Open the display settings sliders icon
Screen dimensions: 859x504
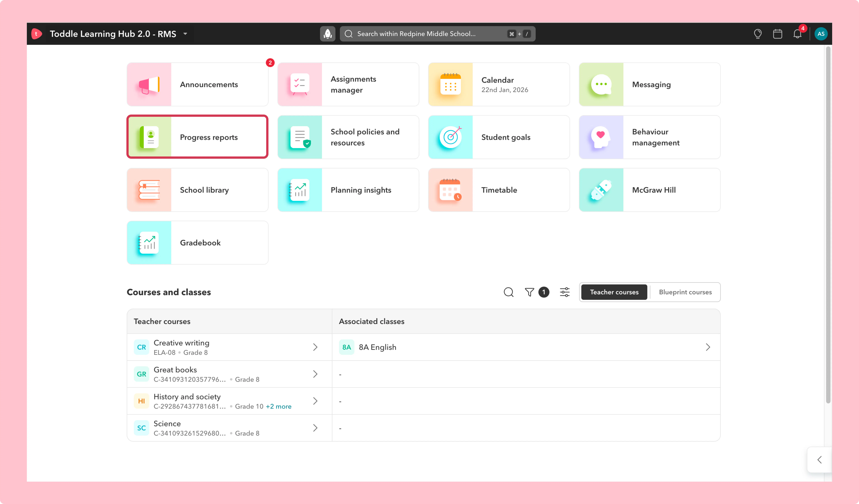565,292
